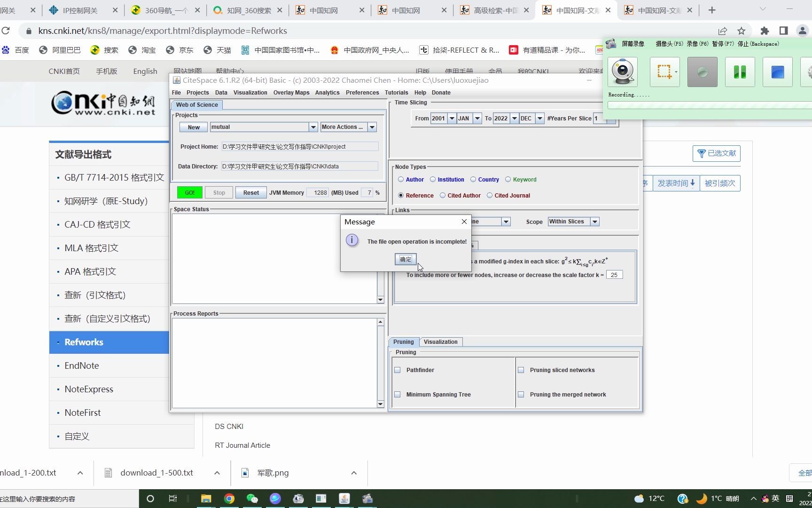Select the region capture icon in the recorder
The height and width of the screenshot is (508, 812).
pos(664,71)
